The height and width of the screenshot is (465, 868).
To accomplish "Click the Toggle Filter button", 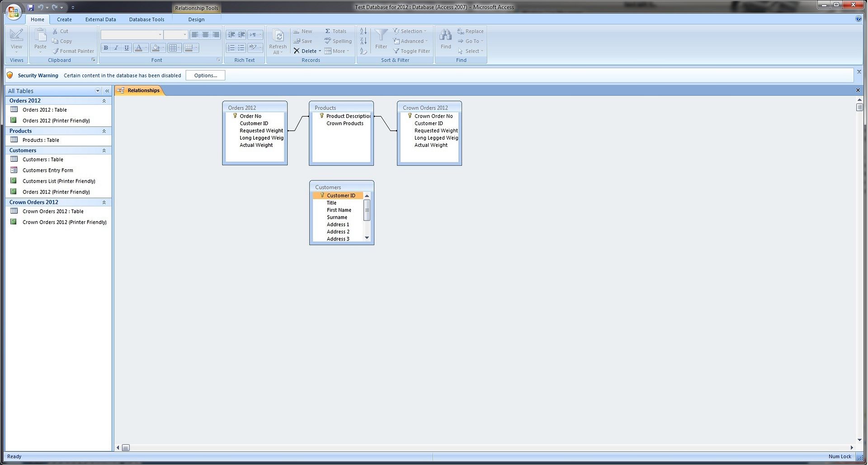I will coord(411,51).
